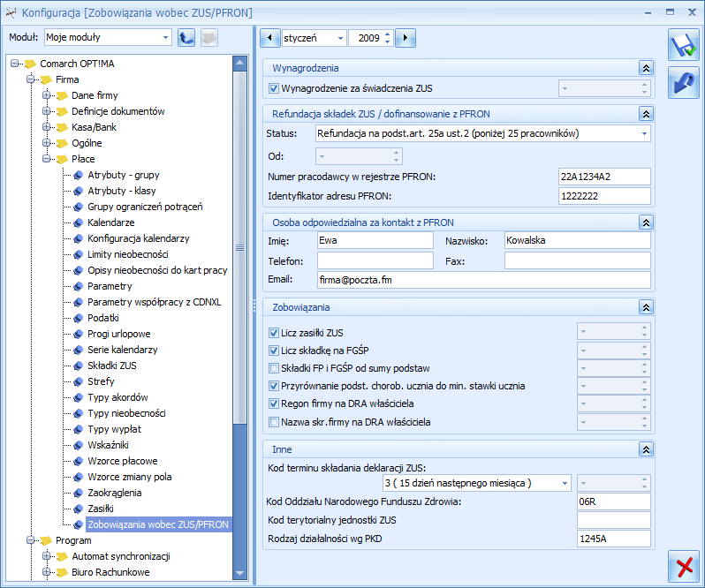
Task: Open the refundacja Status dropdown
Action: (x=644, y=134)
